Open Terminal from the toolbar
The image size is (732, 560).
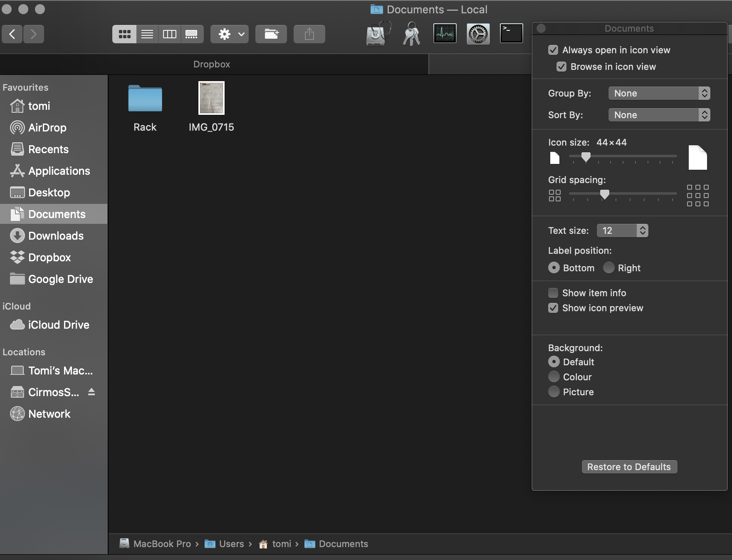[x=511, y=33]
